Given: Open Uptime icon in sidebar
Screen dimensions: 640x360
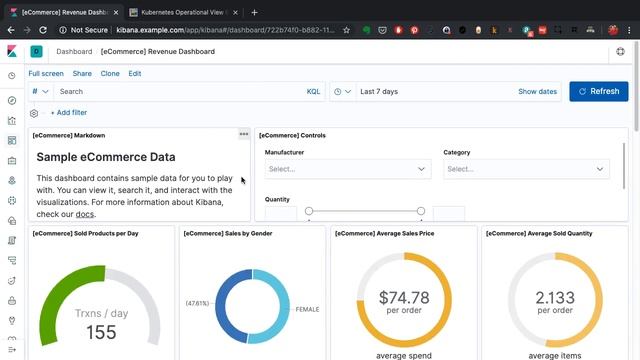Looking at the screenshot, I should (12, 280).
